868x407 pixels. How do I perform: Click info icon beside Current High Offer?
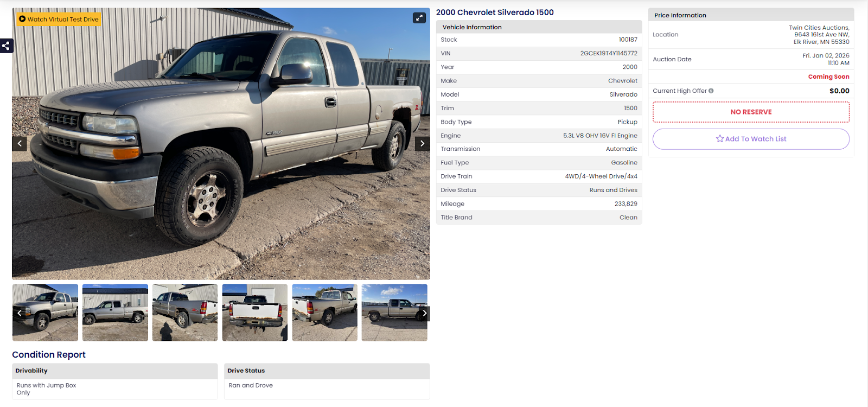point(711,91)
